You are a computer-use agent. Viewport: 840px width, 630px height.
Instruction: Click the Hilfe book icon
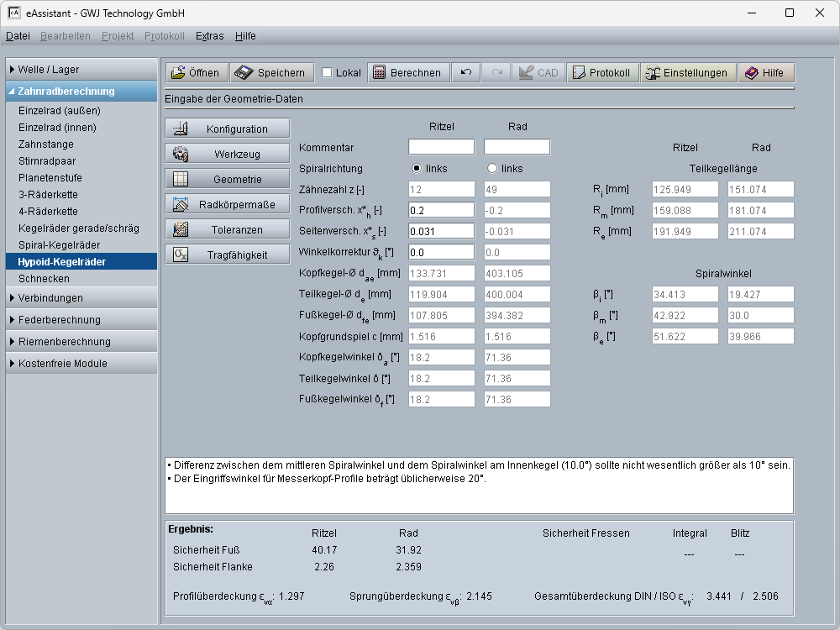tap(751, 73)
